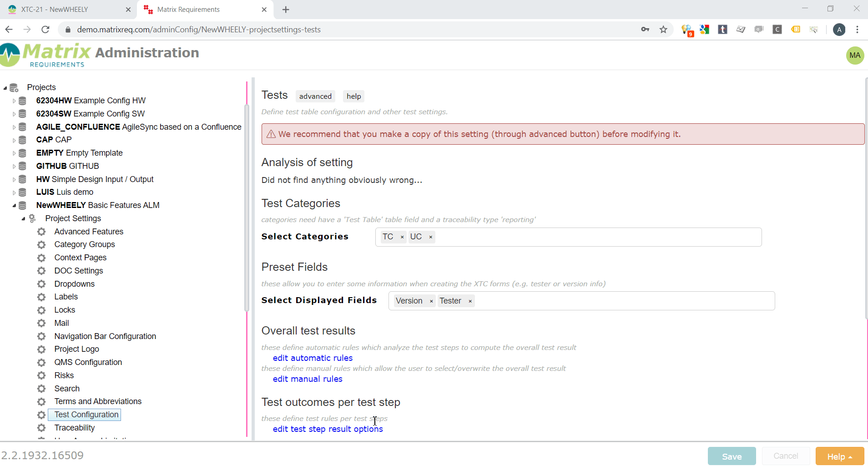Collapse the Projects root node

point(5,88)
